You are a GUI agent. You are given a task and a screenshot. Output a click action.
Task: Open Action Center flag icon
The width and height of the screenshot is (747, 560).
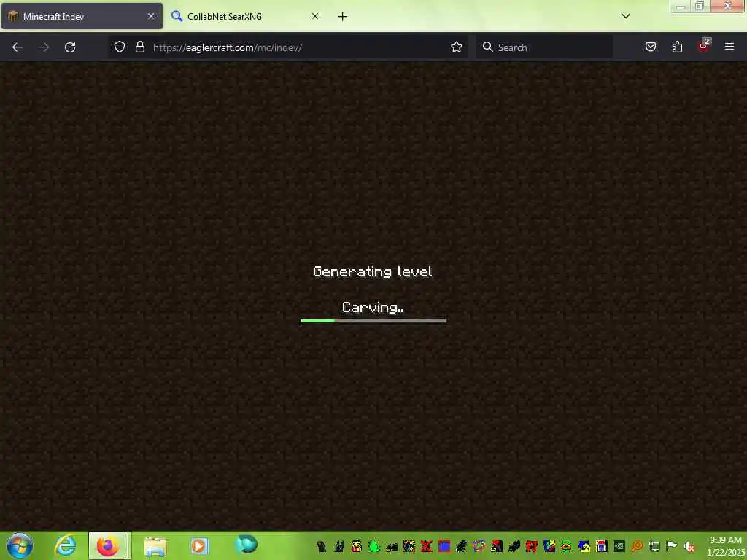(x=672, y=546)
